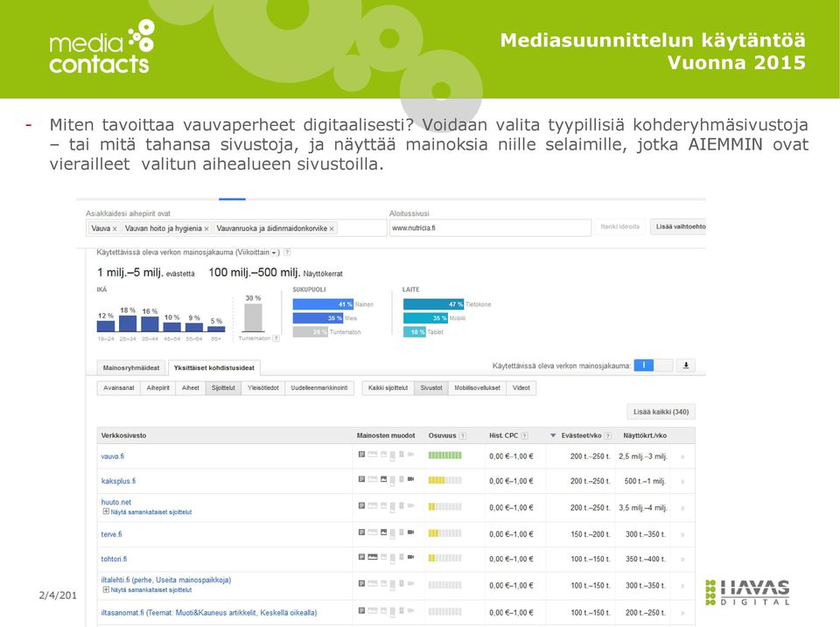Remove the Vauvanruoka ja äidinmaidonkorvike chip
This screenshot has width=840, height=627.
332,228
